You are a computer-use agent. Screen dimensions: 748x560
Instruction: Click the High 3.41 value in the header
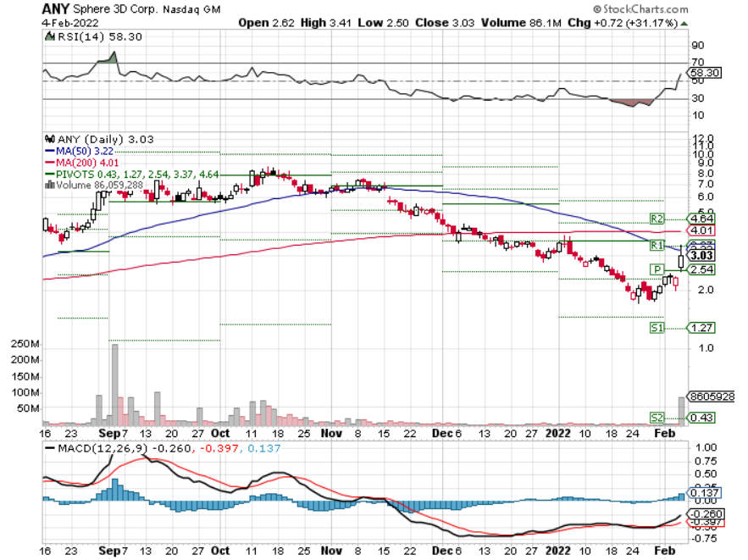pyautogui.click(x=326, y=23)
